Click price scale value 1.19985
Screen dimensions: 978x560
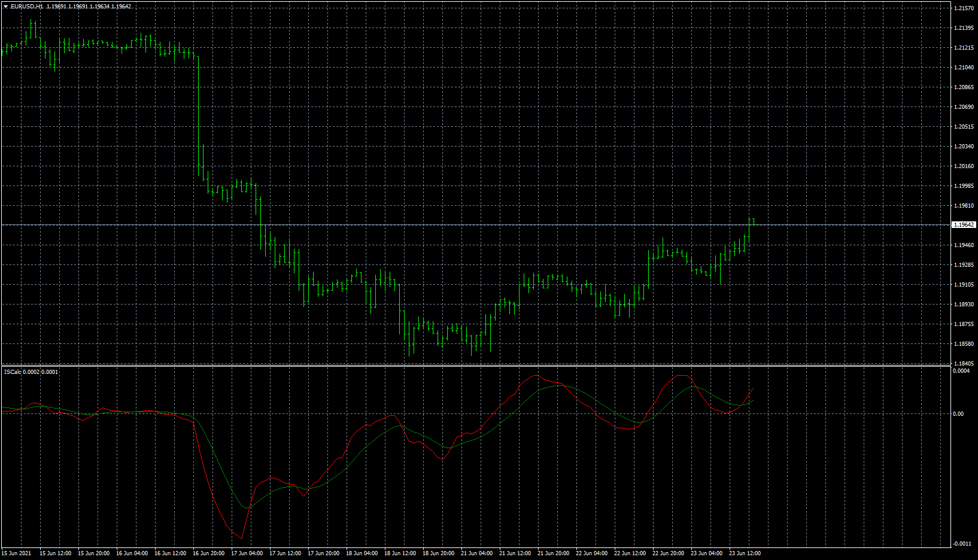coord(964,186)
